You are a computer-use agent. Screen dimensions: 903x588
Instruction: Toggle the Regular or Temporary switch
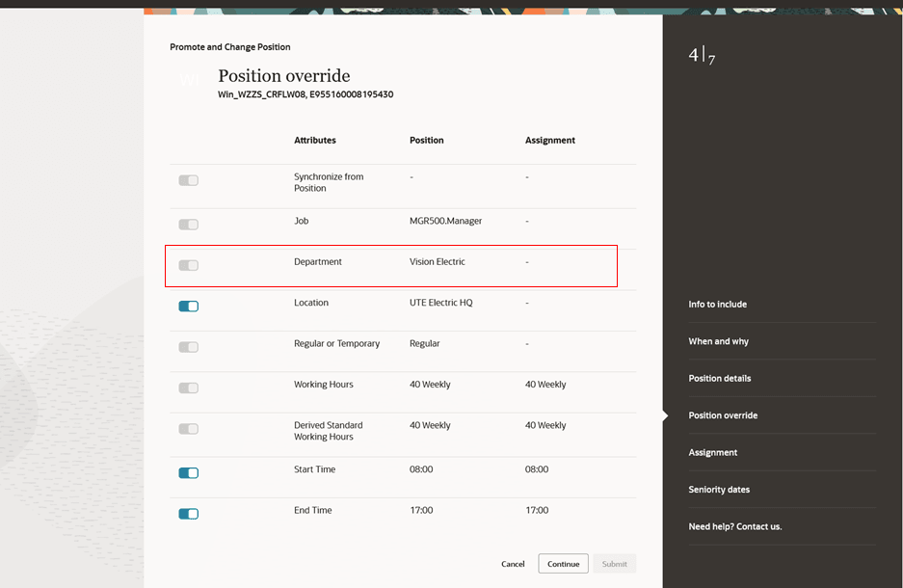[188, 347]
